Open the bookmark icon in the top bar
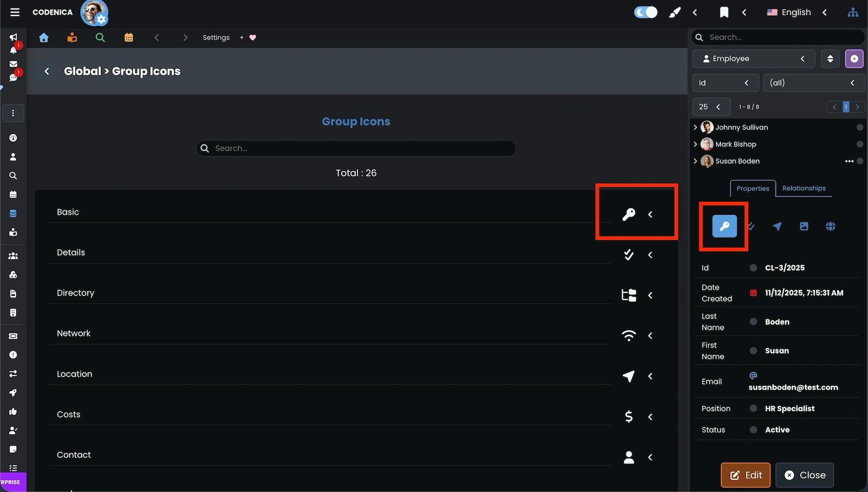 click(724, 12)
